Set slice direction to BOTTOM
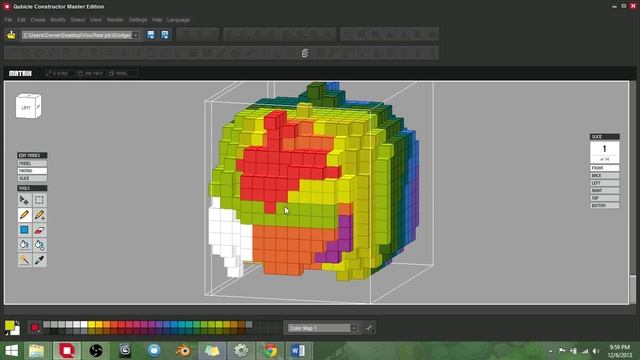This screenshot has height=360, width=640. [604, 205]
